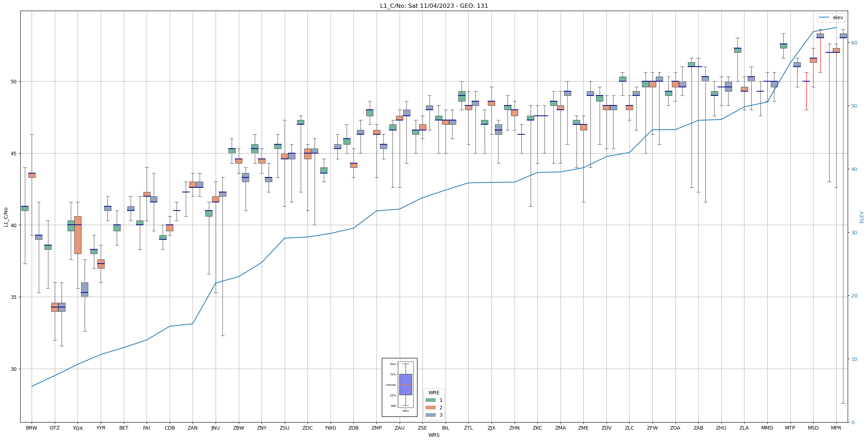Click the ELEV right axis label
Viewport: 868px width, 441px height.
(x=862, y=217)
